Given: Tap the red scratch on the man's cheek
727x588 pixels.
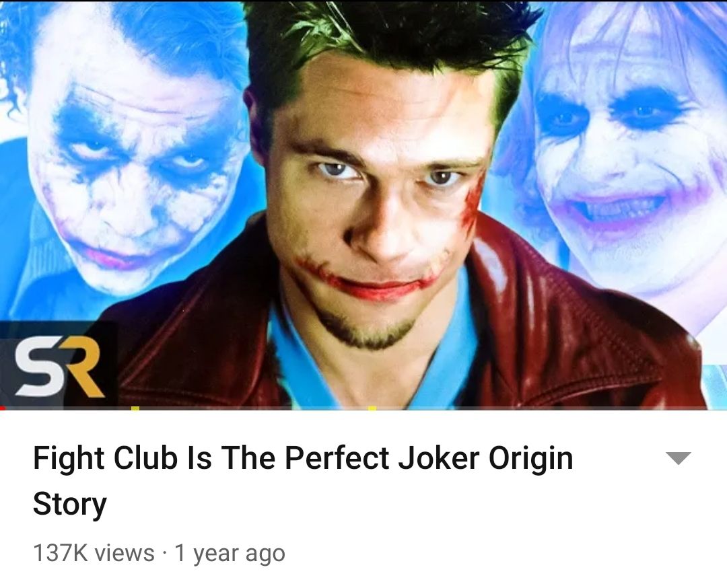Looking at the screenshot, I should tap(472, 204).
